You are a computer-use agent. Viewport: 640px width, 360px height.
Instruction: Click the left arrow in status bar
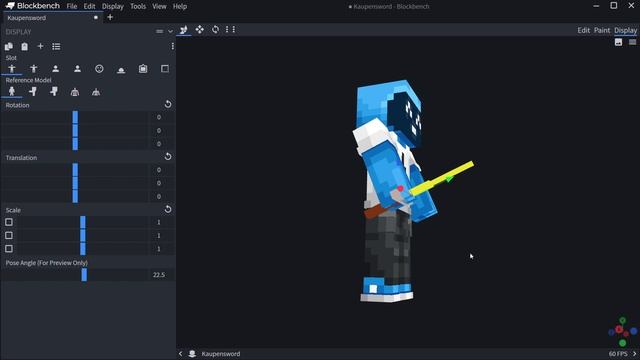(180, 354)
